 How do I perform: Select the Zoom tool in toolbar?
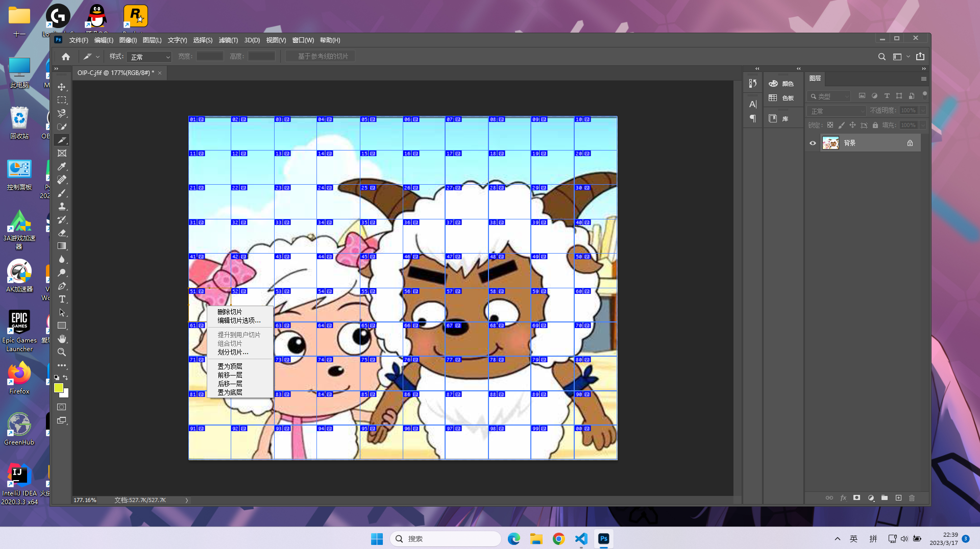[x=62, y=352]
